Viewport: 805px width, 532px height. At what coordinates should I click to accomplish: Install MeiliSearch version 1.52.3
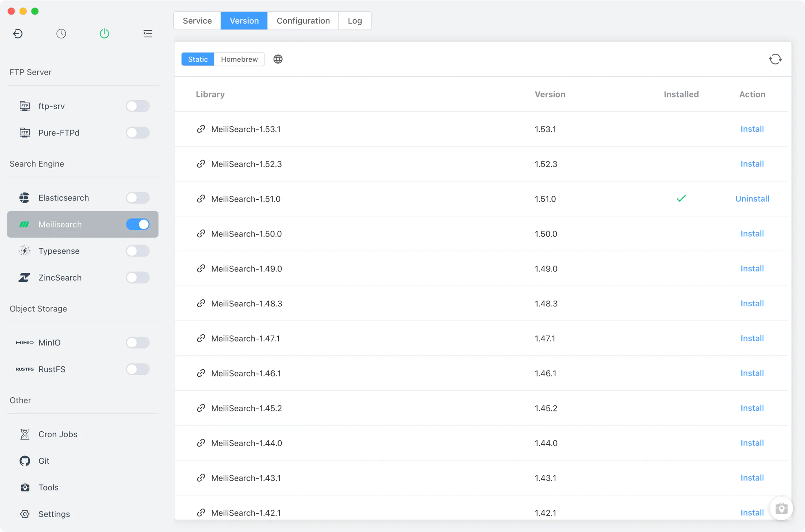752,164
